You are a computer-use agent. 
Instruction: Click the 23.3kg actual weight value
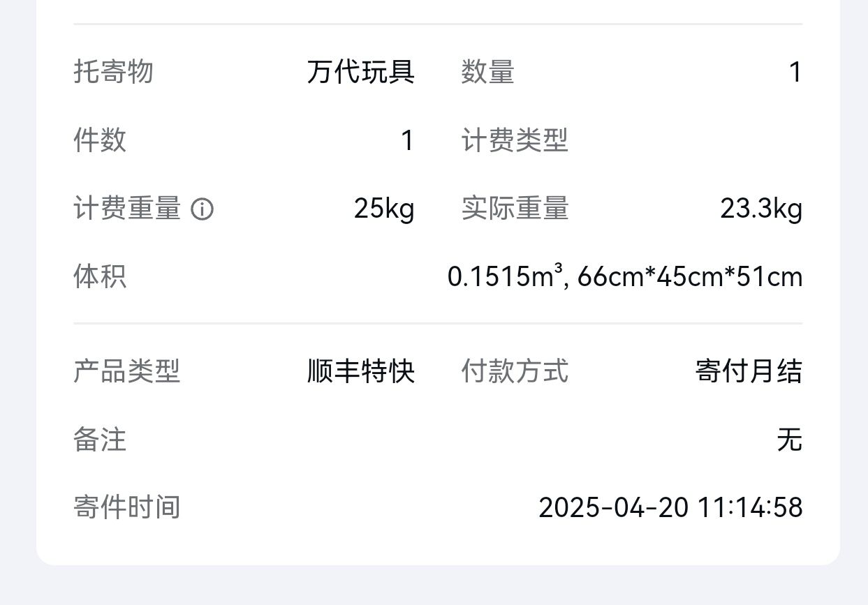pyautogui.click(x=761, y=209)
